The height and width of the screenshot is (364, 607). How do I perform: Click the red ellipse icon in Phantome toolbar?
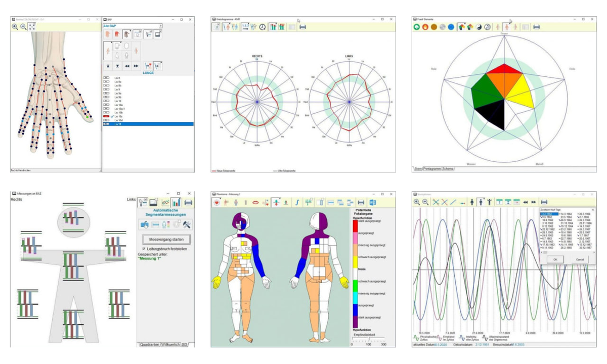pyautogui.click(x=255, y=203)
